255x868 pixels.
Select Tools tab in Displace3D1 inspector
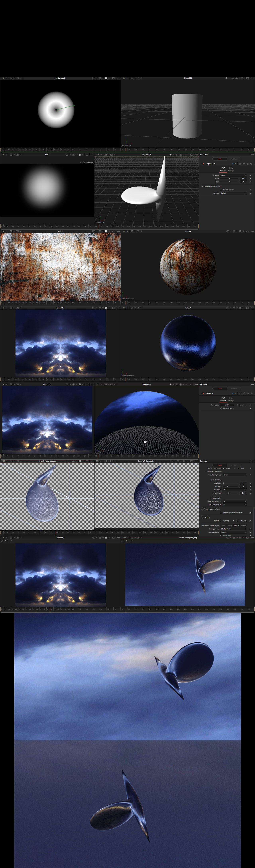[220, 159]
